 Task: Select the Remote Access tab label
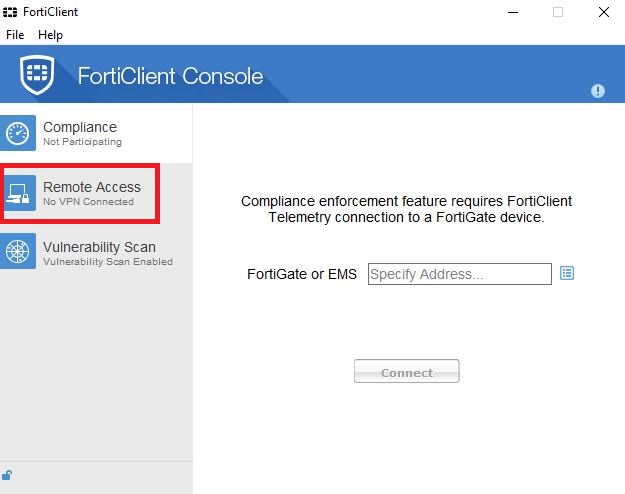[92, 187]
